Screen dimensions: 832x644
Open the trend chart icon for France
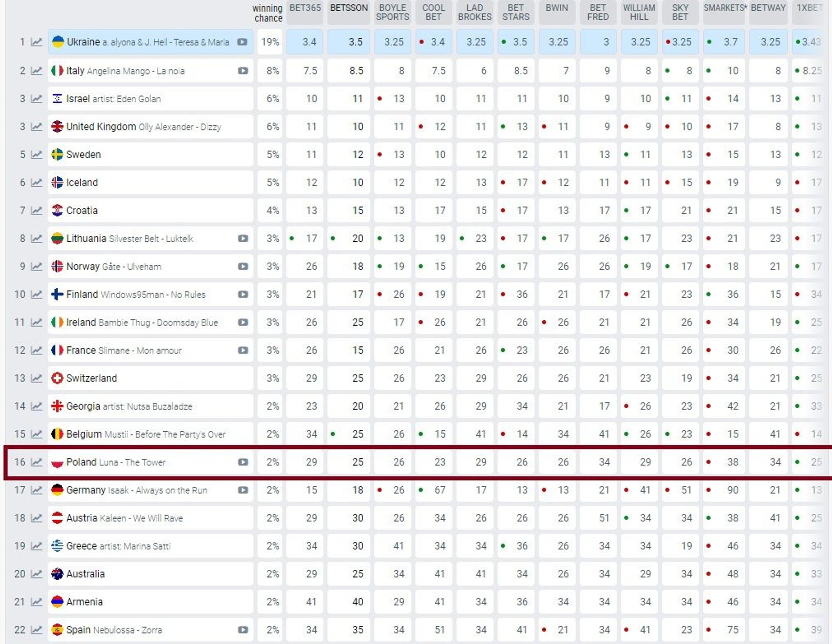coord(37,350)
